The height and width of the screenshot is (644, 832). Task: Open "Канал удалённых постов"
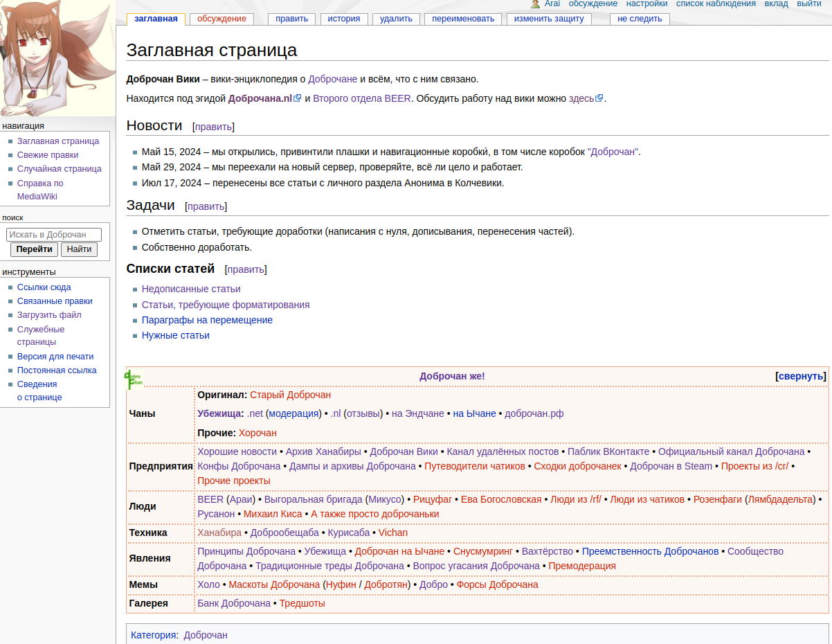(x=503, y=451)
